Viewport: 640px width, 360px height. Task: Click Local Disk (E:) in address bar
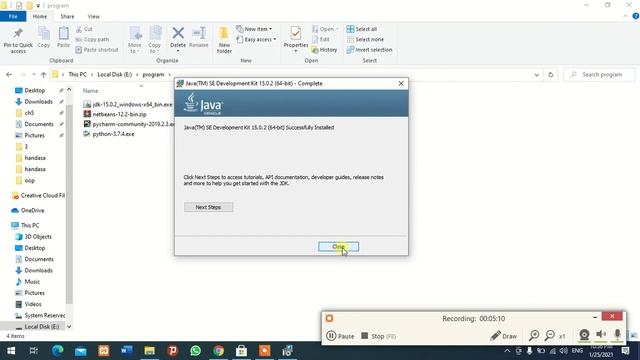click(x=114, y=75)
